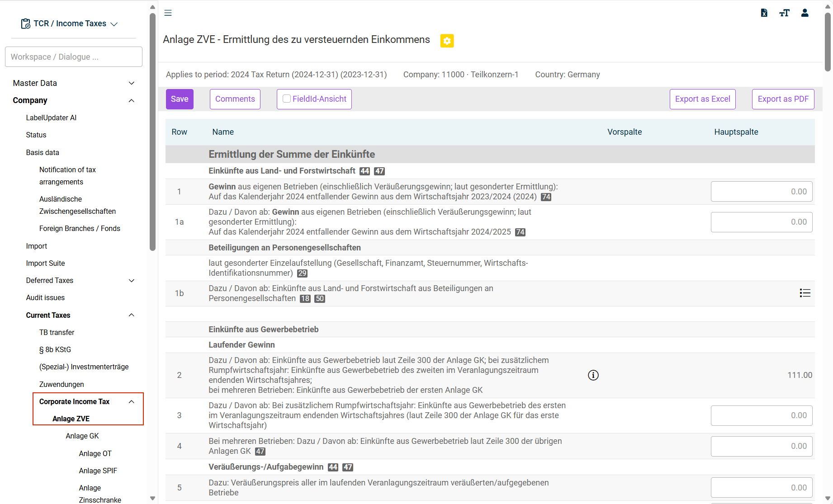Click Export as Excel button
The height and width of the screenshot is (504, 833).
tap(703, 99)
